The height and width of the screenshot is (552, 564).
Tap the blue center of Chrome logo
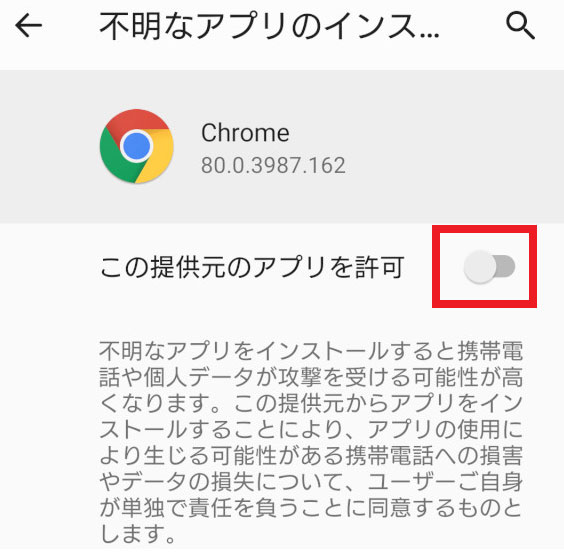(x=137, y=146)
